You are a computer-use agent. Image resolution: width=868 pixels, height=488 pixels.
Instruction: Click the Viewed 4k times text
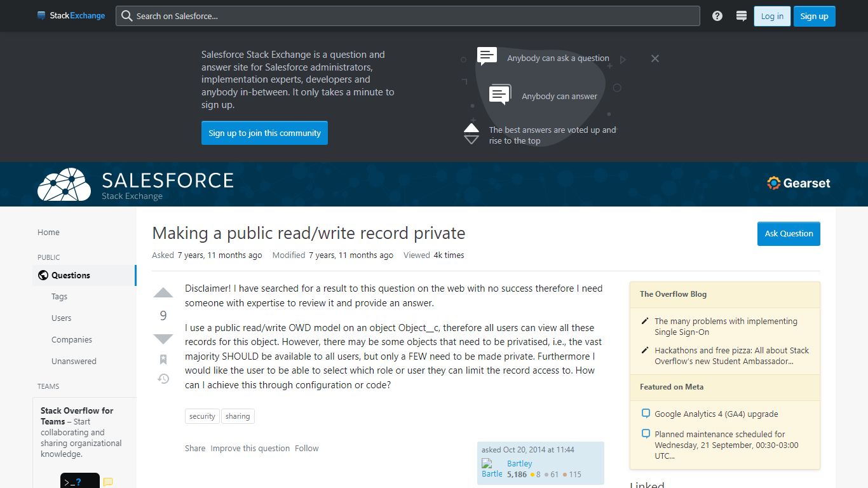pos(434,255)
